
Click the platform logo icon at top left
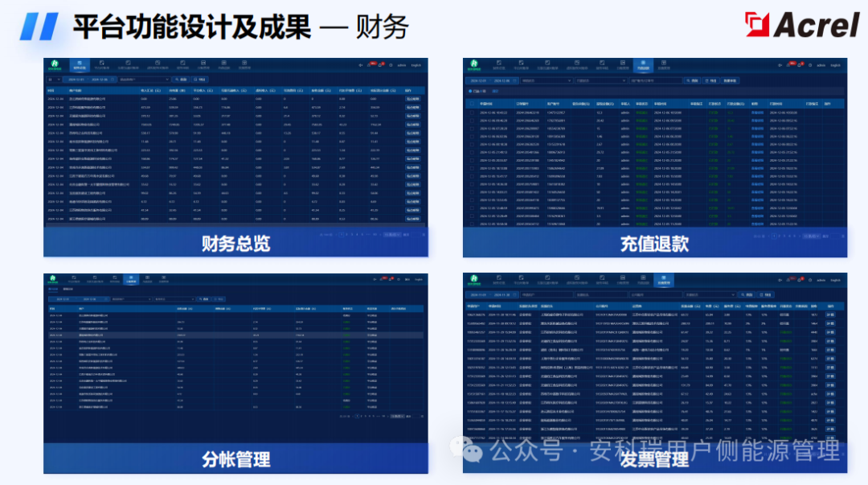point(55,64)
